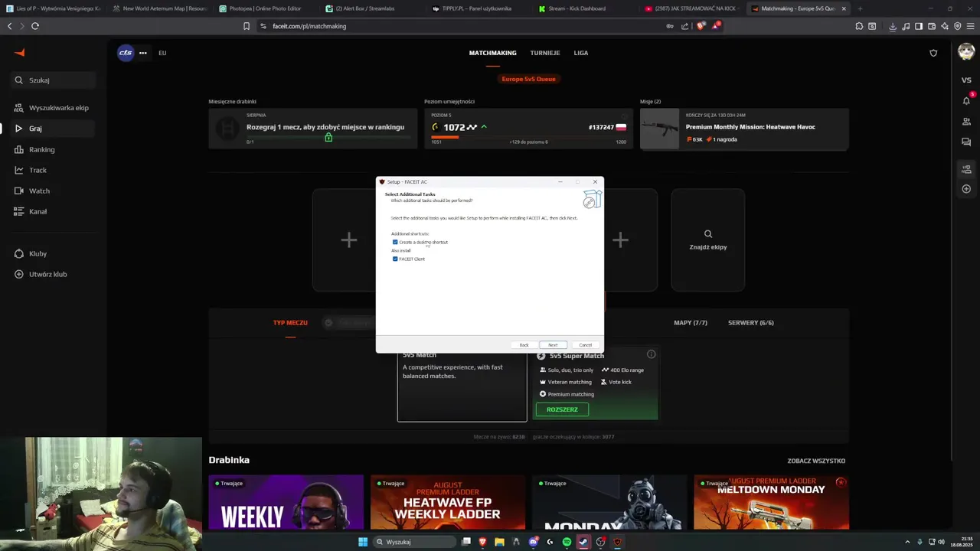Click the browser back arrow
The height and width of the screenshot is (551, 980).
(x=9, y=26)
